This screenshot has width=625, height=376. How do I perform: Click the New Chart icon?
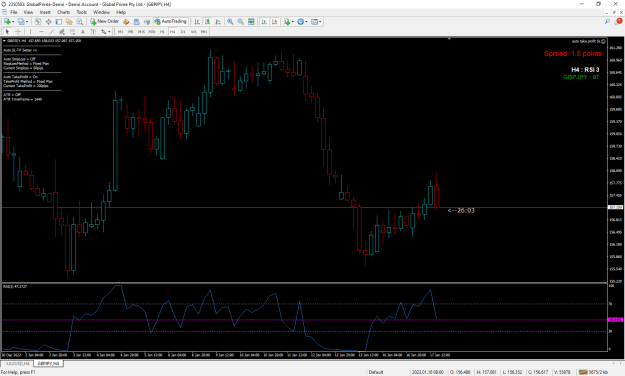click(x=7, y=22)
